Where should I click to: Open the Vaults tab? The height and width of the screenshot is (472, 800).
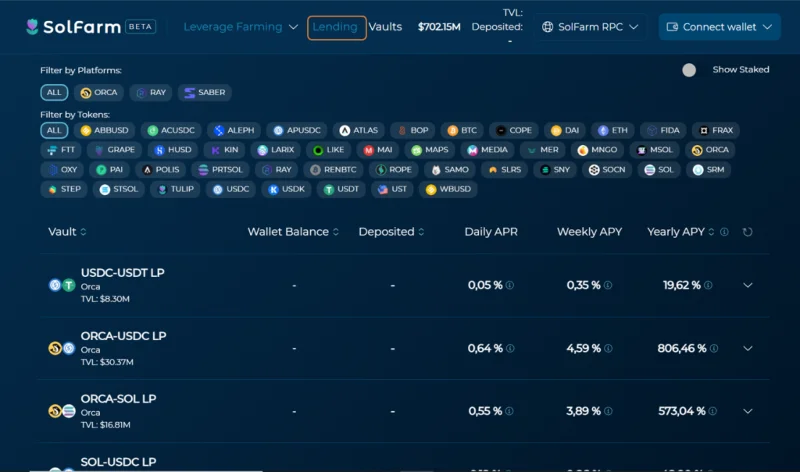pyautogui.click(x=385, y=27)
